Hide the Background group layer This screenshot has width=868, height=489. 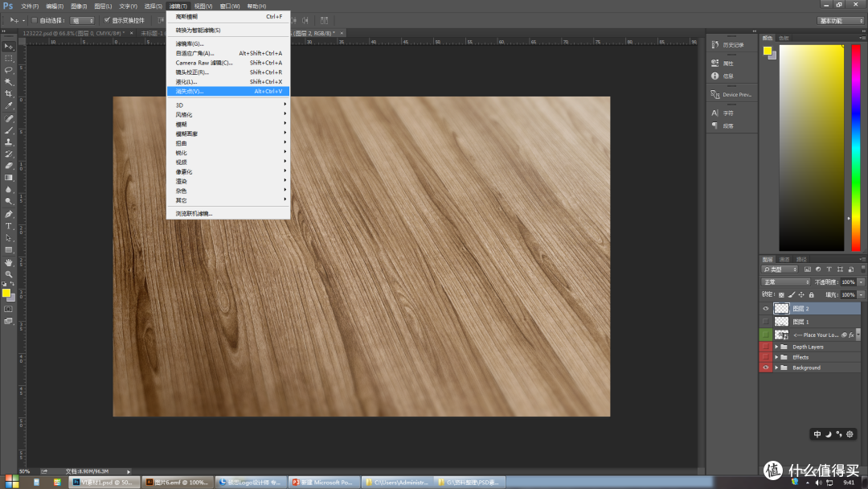click(x=766, y=368)
